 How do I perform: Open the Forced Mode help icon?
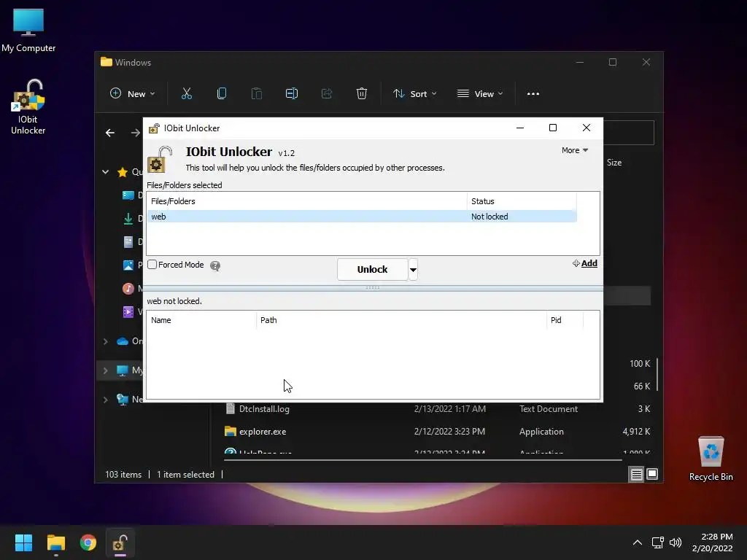point(215,265)
